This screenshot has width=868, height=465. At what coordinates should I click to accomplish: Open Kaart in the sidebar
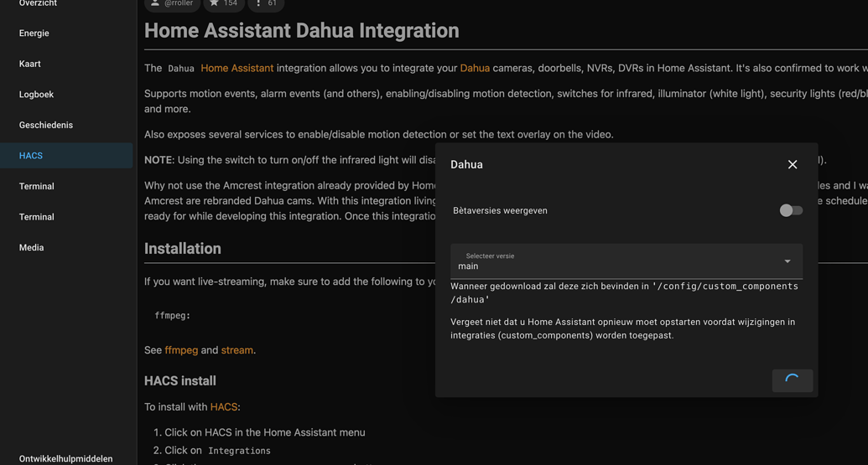pos(30,64)
